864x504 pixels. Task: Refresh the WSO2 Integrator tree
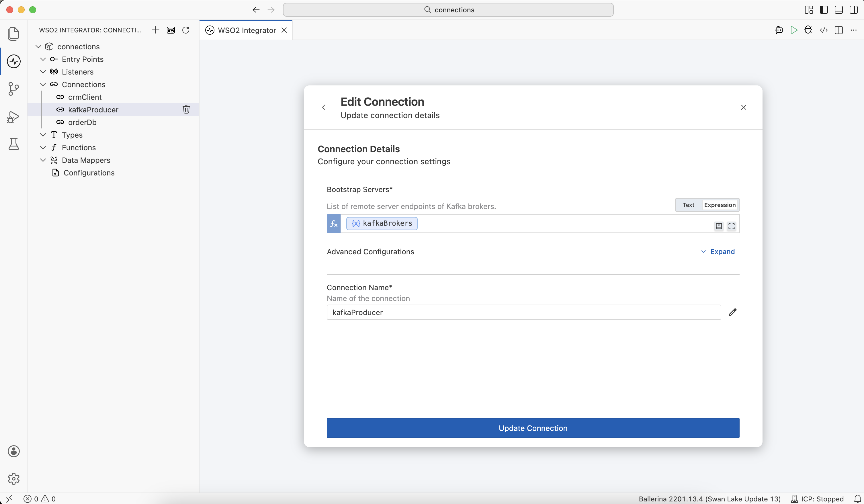tap(186, 30)
